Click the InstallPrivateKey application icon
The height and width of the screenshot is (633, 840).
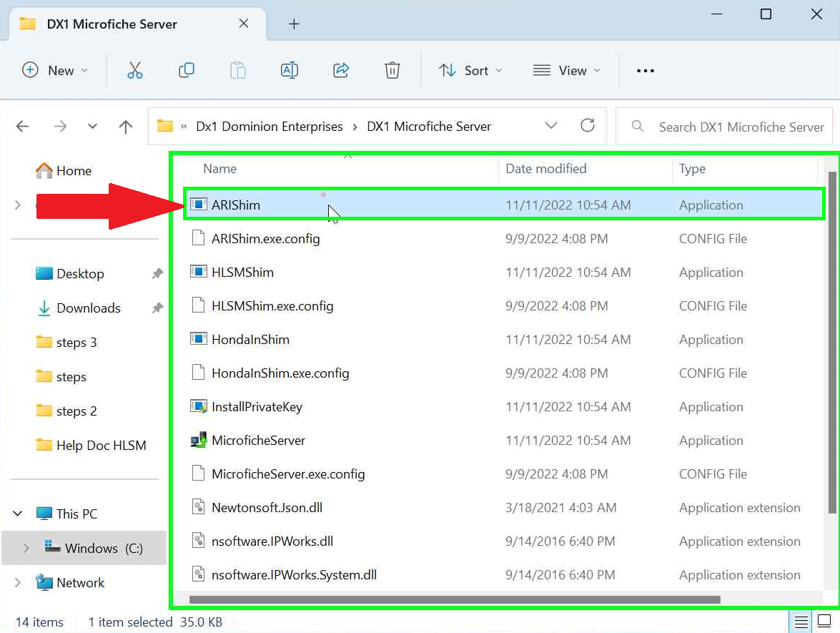199,406
